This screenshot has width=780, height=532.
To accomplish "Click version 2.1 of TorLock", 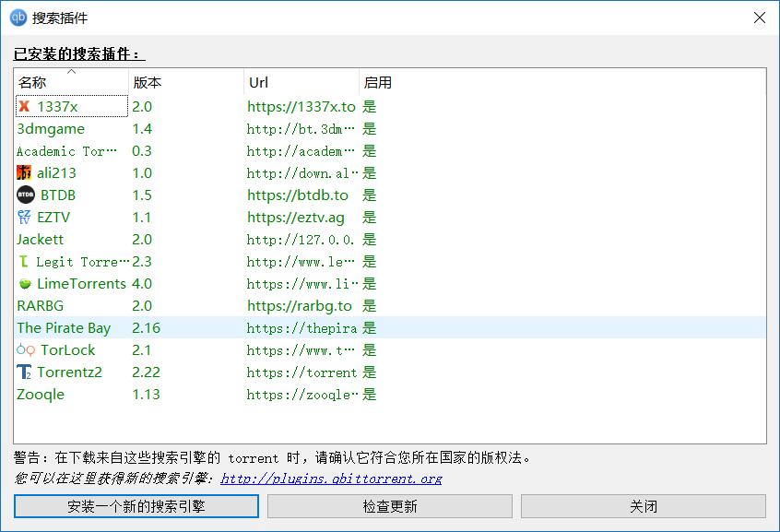I will point(142,349).
